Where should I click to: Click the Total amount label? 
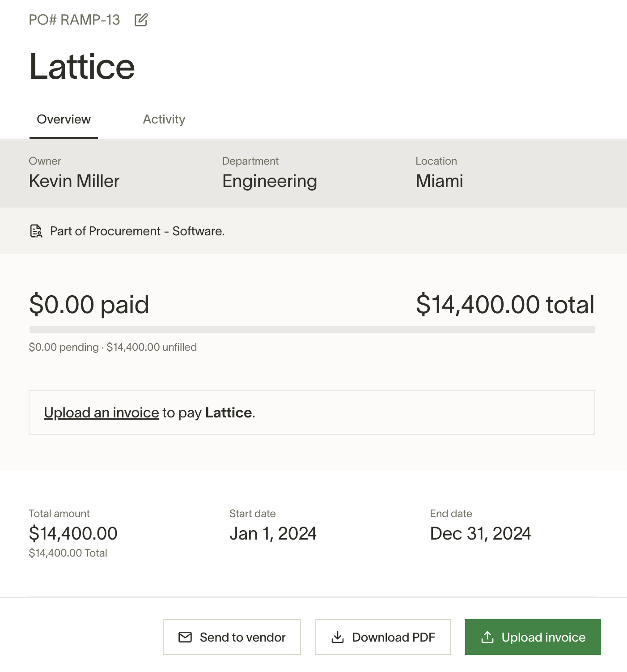pyautogui.click(x=59, y=514)
